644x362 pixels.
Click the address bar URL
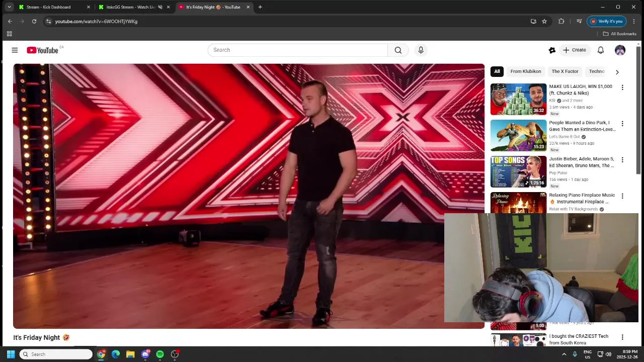[96, 22]
